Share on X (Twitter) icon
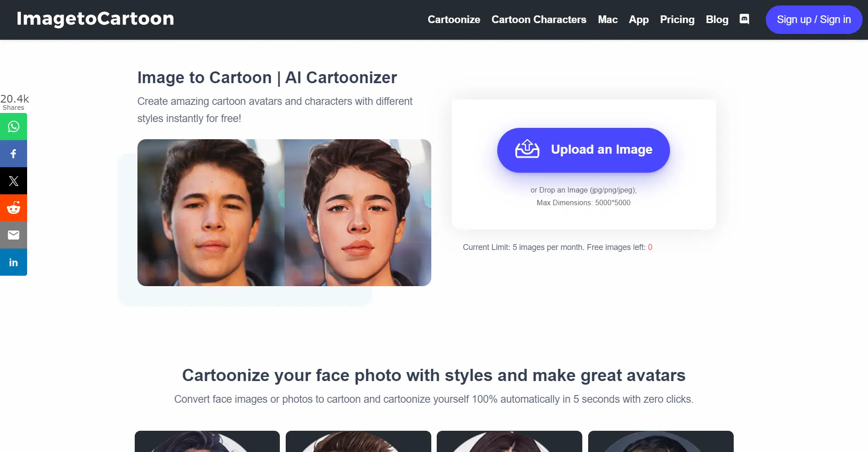This screenshot has width=868, height=452. (14, 181)
